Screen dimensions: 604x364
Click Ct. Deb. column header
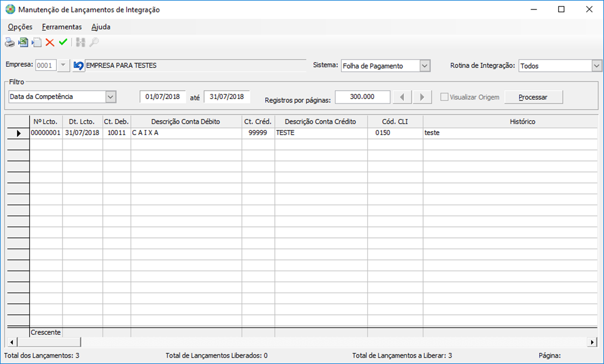pyautogui.click(x=117, y=122)
